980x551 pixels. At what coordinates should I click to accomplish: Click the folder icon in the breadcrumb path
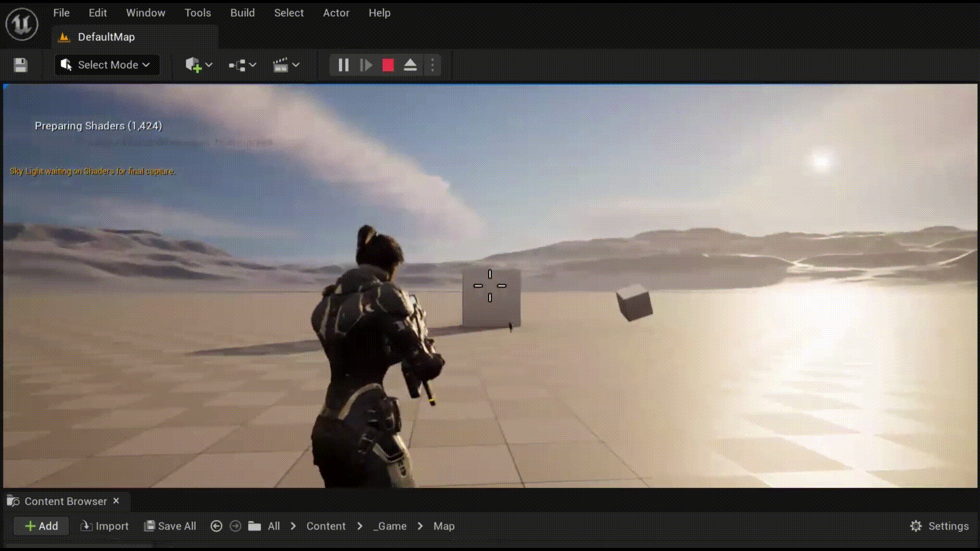(x=255, y=526)
